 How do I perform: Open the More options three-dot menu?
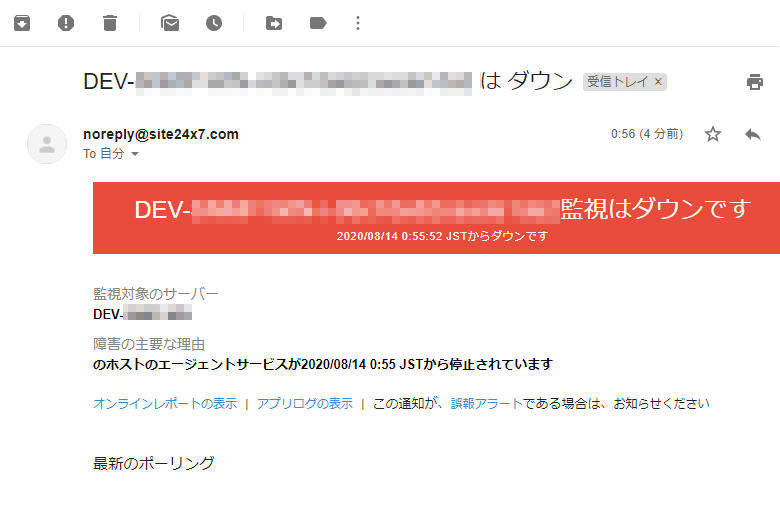tap(358, 23)
